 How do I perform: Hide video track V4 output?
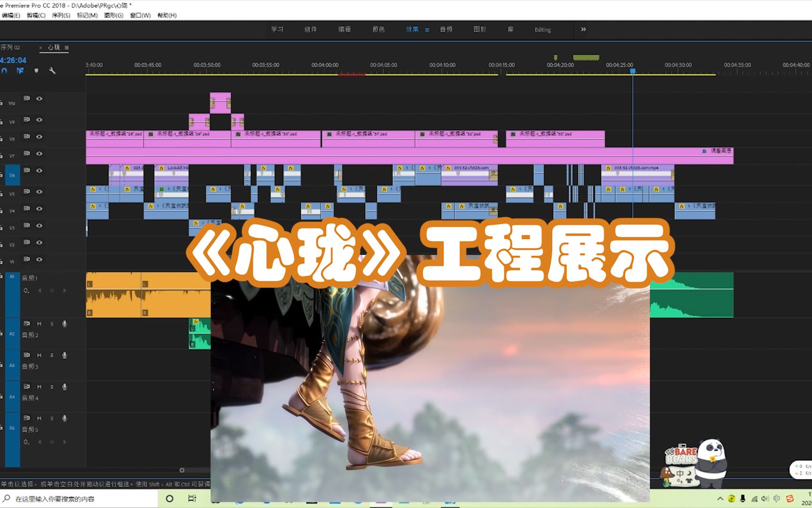(39, 208)
